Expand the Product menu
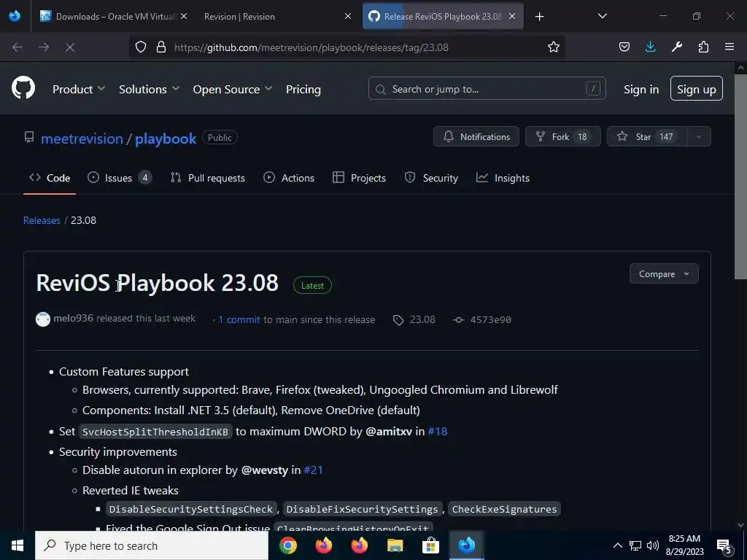Image resolution: width=747 pixels, height=560 pixels. (79, 89)
